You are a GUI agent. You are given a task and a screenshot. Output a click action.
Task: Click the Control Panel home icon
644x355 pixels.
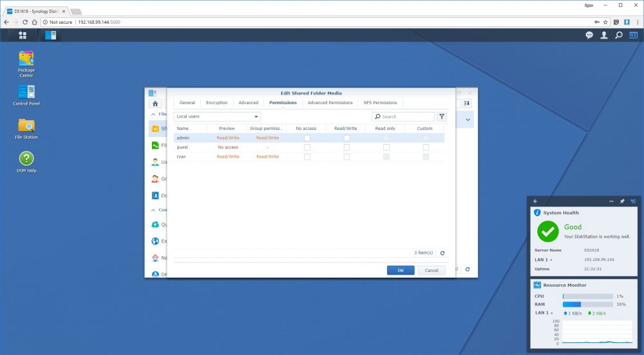(155, 104)
